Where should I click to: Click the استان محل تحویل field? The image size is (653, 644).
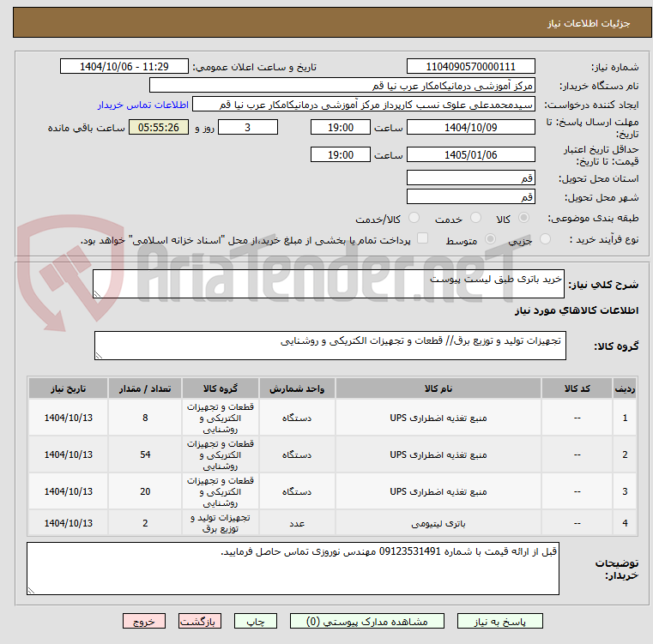tap(470, 178)
